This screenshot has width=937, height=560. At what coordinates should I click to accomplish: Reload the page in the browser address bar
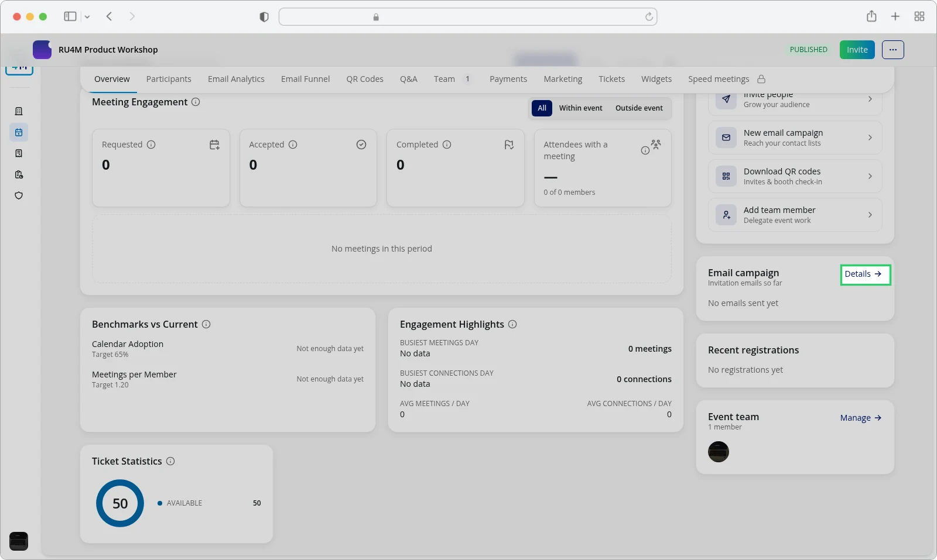click(x=649, y=17)
